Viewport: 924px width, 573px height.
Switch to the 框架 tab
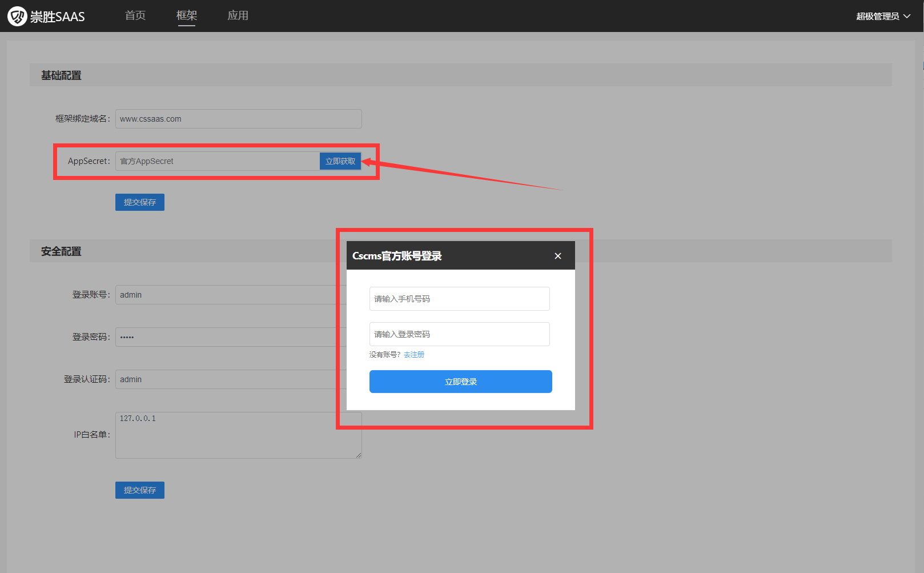click(x=187, y=15)
